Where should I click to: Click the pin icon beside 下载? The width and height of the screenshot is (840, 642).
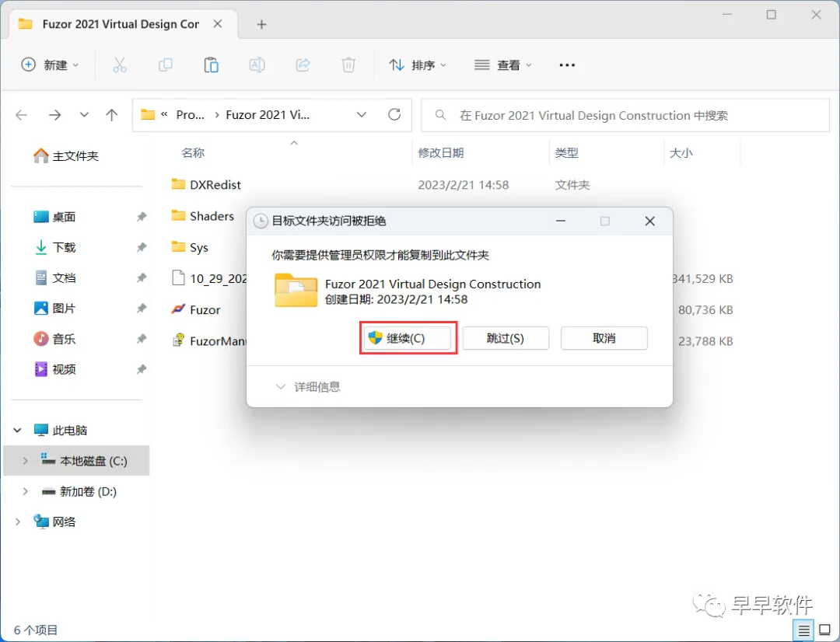pos(142,247)
